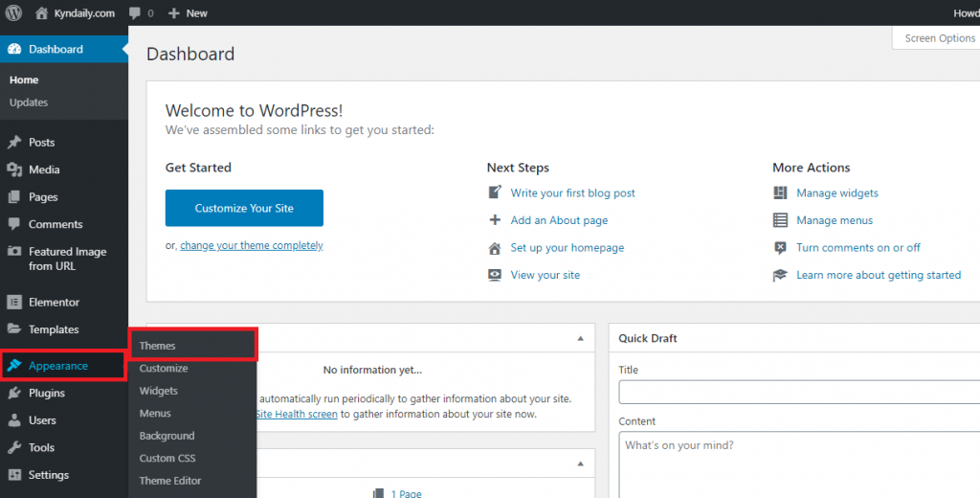This screenshot has height=498, width=980.
Task: Click the Pages sidebar icon
Action: (14, 197)
